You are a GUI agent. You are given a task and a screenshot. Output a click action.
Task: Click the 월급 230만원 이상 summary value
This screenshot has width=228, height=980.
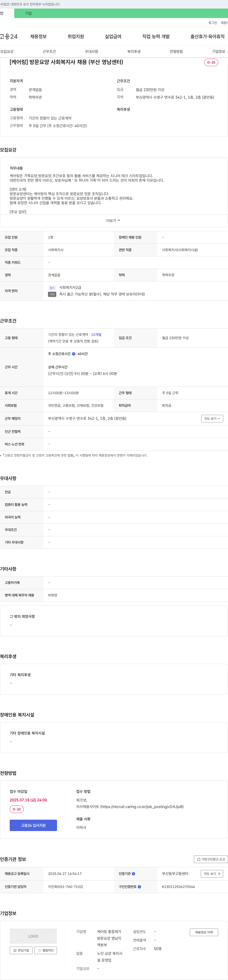point(150,90)
